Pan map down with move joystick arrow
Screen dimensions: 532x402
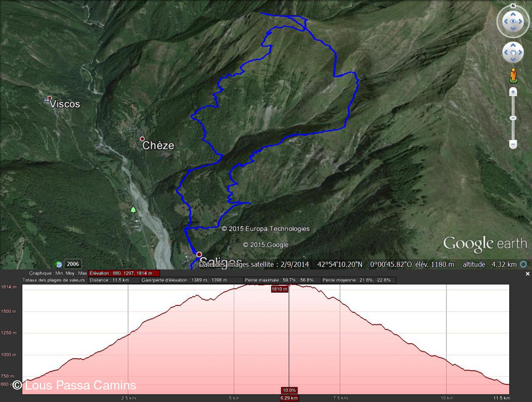tap(513, 60)
